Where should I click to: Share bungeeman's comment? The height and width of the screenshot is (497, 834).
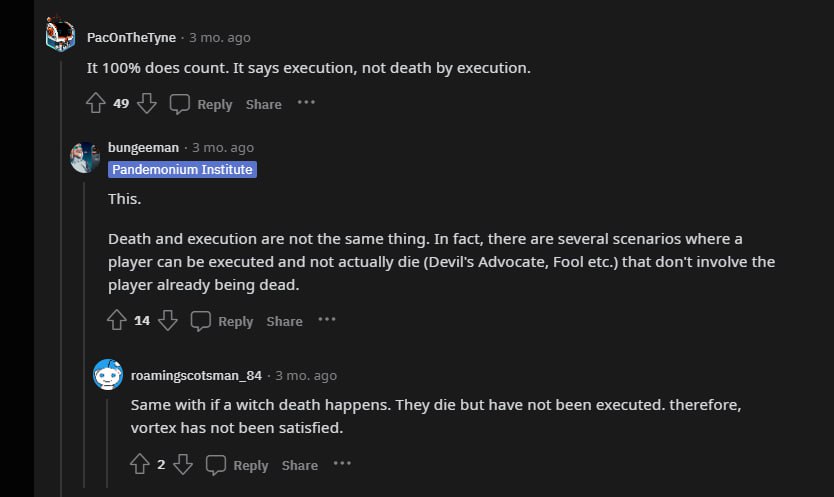tap(284, 321)
